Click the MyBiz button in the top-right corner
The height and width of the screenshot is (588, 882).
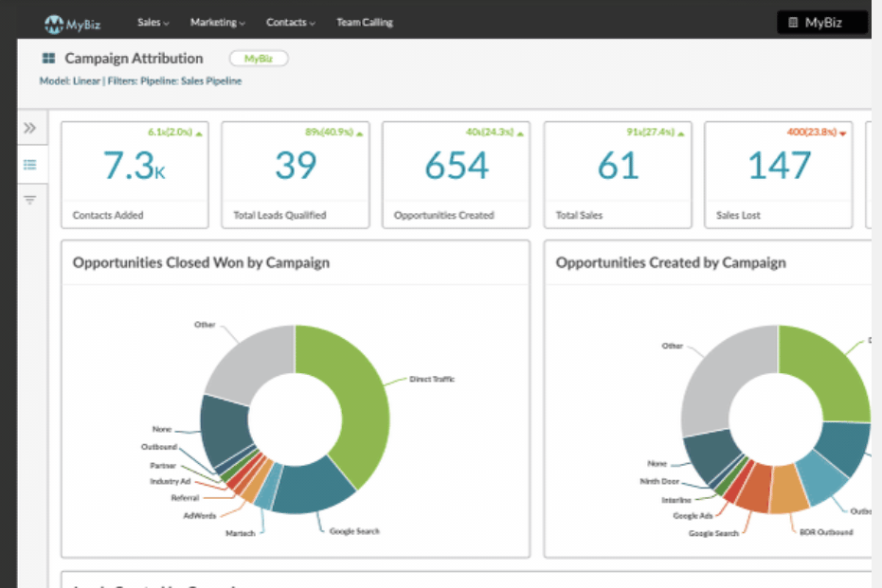(820, 22)
